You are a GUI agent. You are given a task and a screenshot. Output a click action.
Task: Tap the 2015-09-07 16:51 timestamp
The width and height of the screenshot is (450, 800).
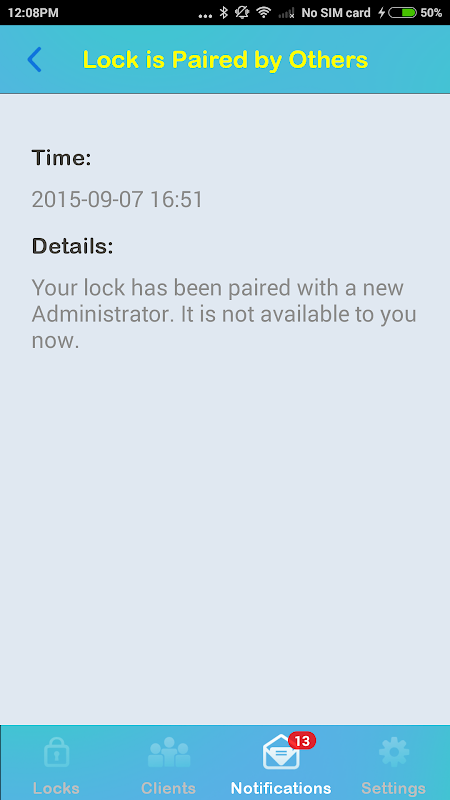[117, 199]
